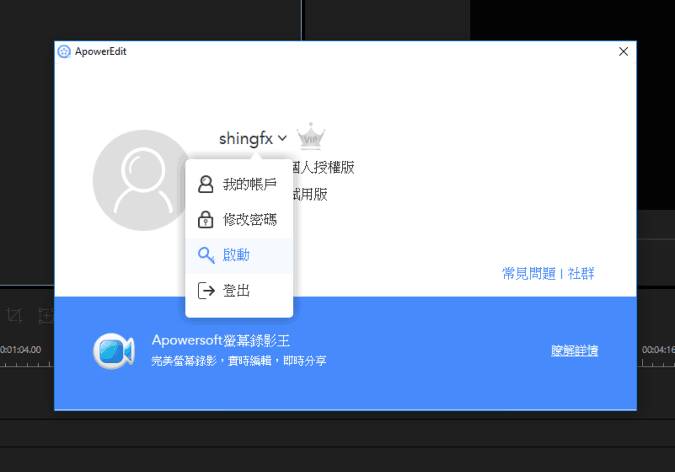Select the 啟動 menu entry
The width and height of the screenshot is (675, 472).
pos(239,255)
